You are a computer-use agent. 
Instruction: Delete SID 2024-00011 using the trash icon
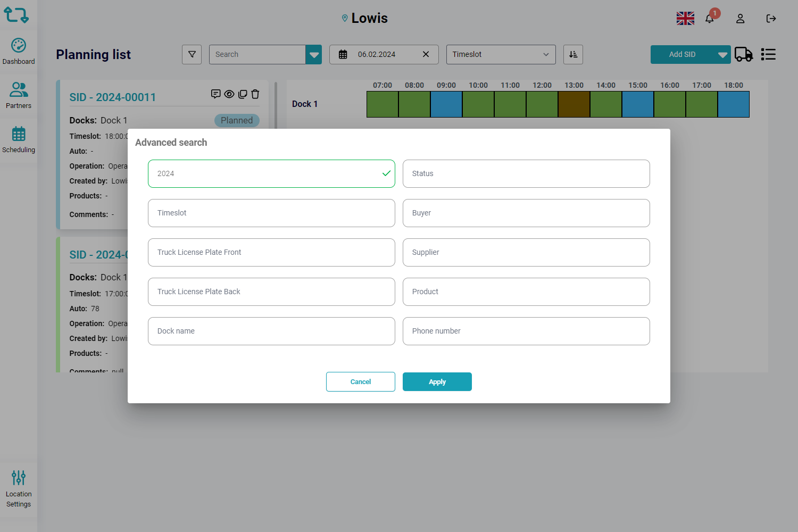[x=255, y=94]
